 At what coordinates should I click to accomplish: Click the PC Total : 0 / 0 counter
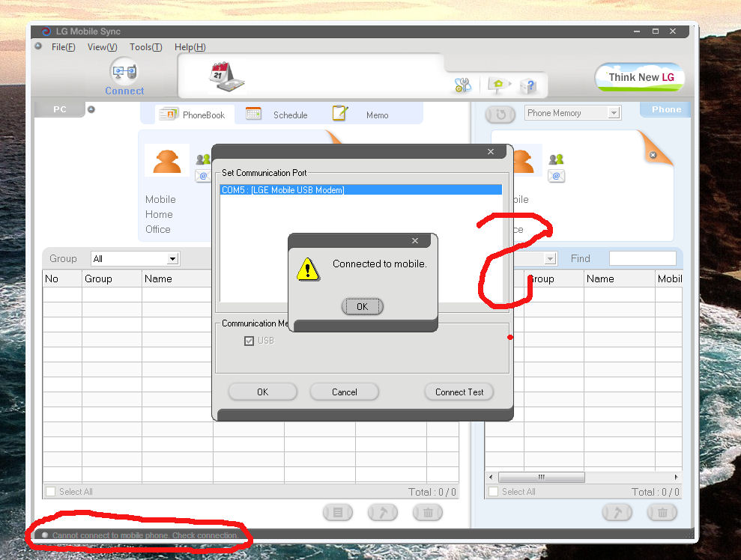pos(432,492)
